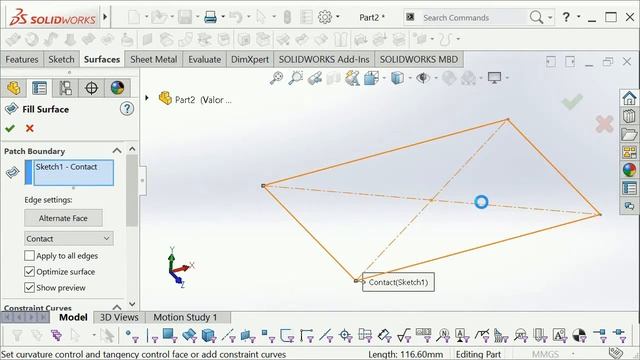The width and height of the screenshot is (640, 360).
Task: Accept Fill Surface with green checkmark in panel
Action: coord(10,128)
